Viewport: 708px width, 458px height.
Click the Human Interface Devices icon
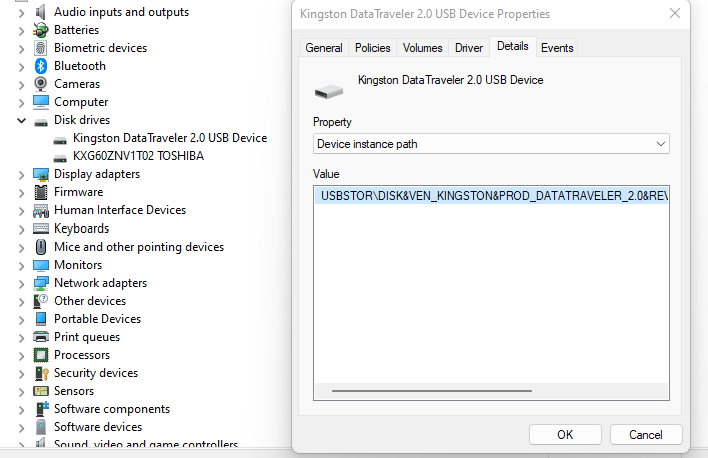point(41,210)
